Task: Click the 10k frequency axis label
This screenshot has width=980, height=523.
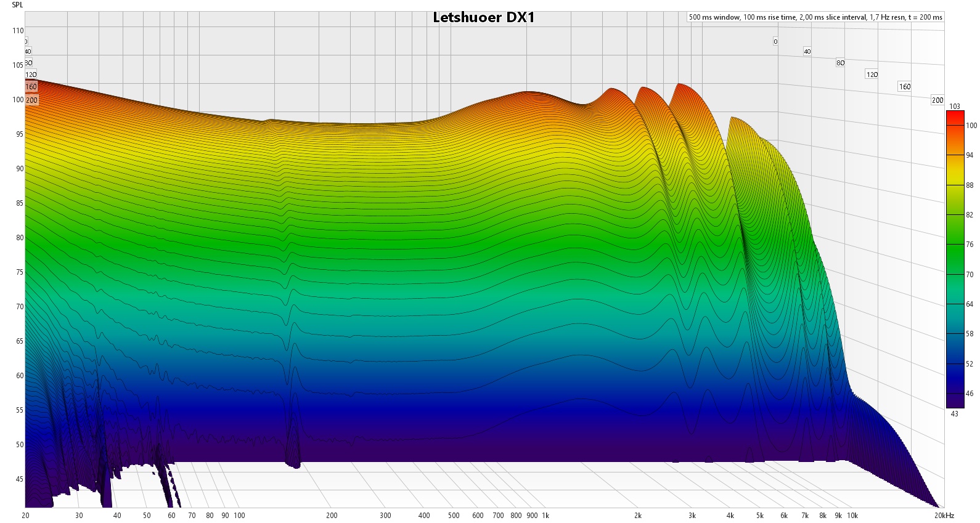Action: pyautogui.click(x=852, y=516)
